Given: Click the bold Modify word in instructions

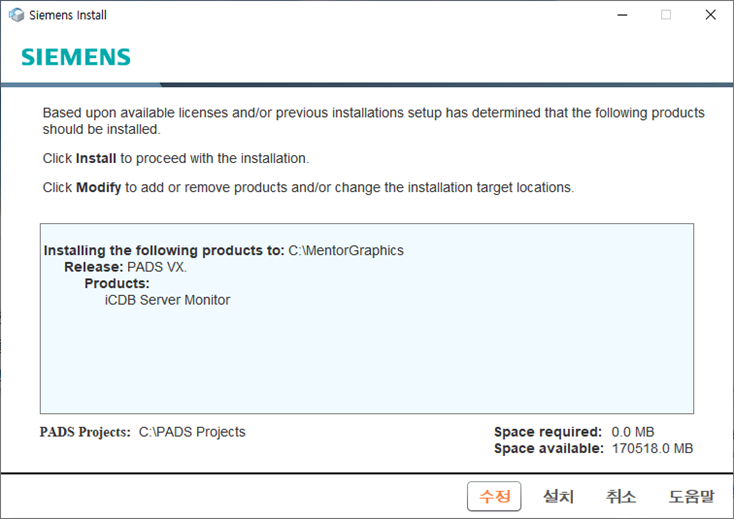Looking at the screenshot, I should coord(99,188).
